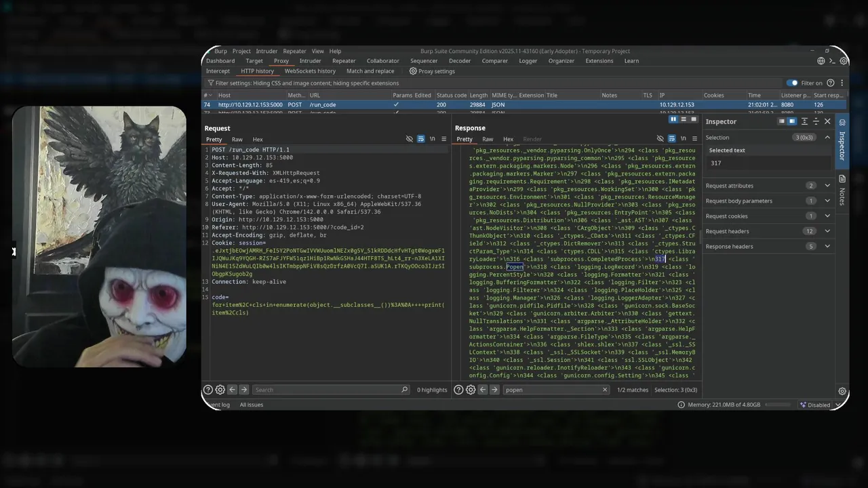Expand Request cookies section
This screenshot has height=488, width=868.
point(827,216)
